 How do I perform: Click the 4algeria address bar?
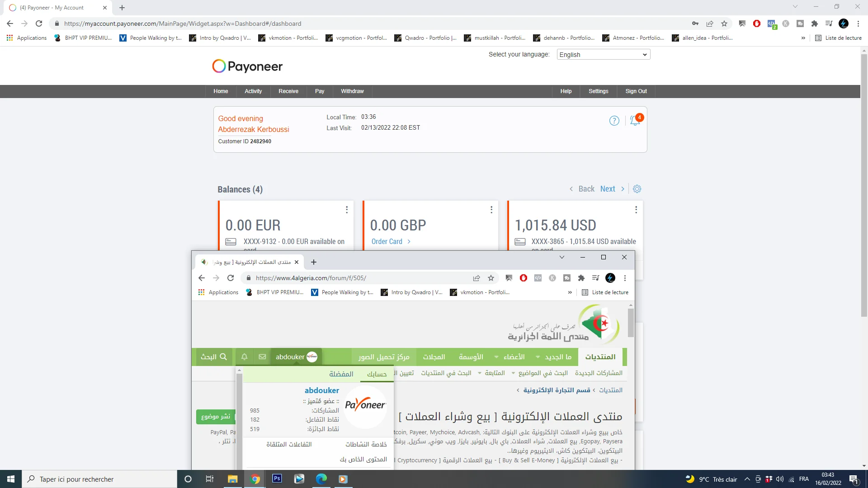(357, 278)
